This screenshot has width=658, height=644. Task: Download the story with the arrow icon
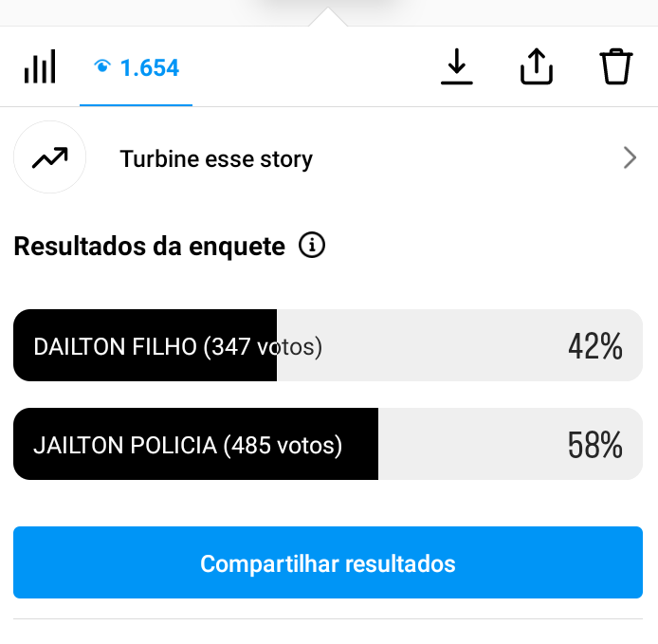(x=457, y=67)
